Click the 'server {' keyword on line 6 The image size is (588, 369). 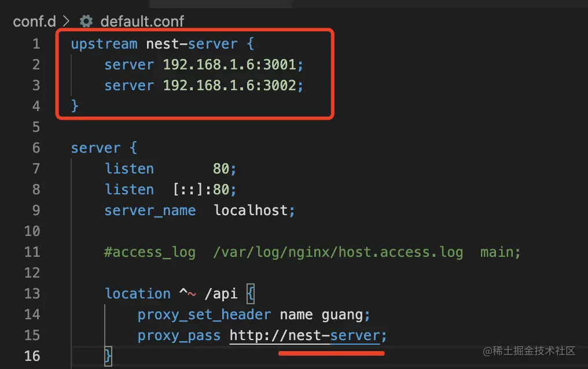(x=104, y=147)
